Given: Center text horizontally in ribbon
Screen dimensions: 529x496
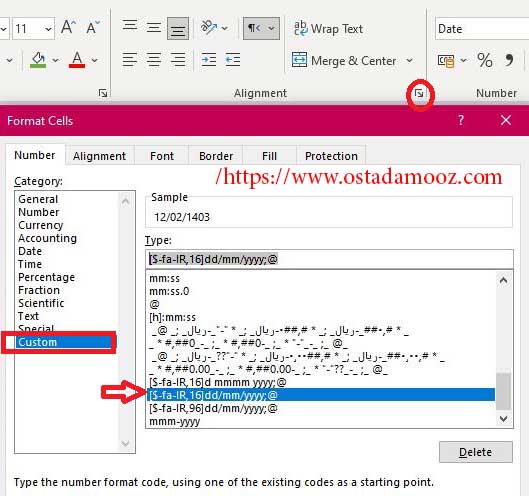Looking at the screenshot, I should (154, 60).
